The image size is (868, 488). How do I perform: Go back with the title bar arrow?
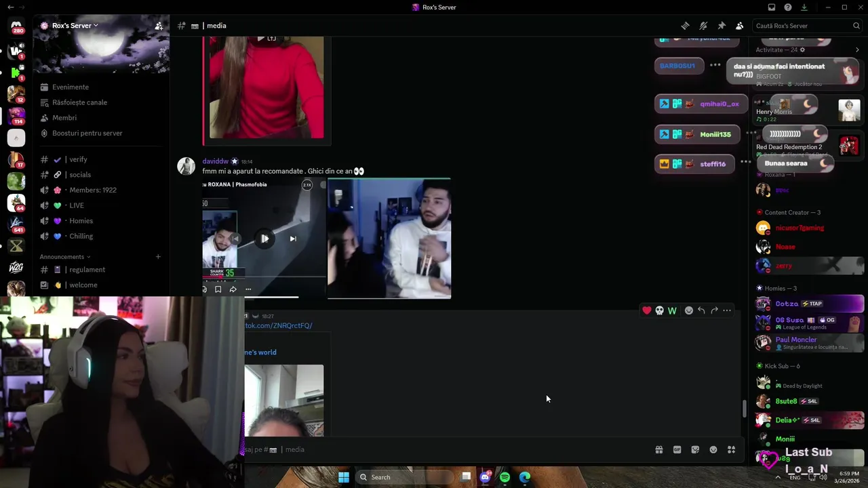pyautogui.click(x=10, y=7)
